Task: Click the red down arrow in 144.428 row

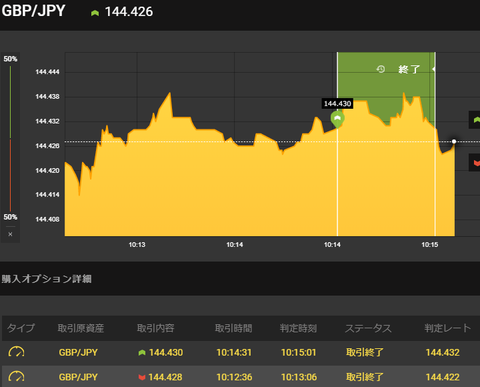Action: pos(142,377)
